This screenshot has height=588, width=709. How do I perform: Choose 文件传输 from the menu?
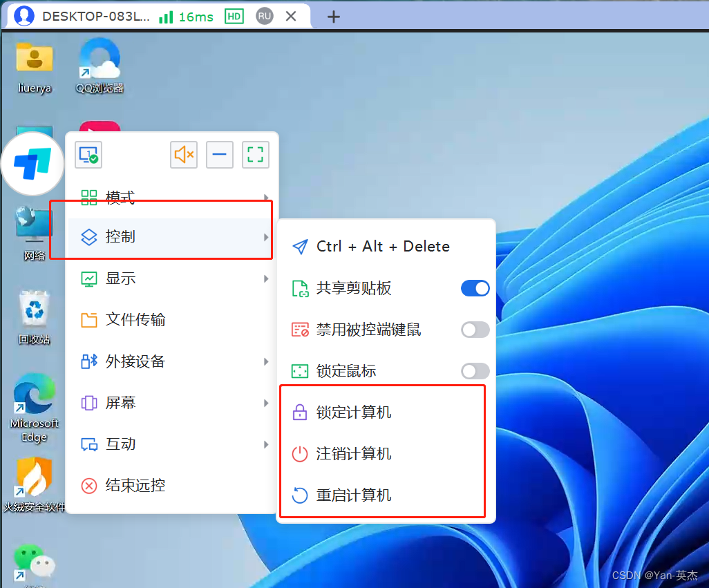172,320
